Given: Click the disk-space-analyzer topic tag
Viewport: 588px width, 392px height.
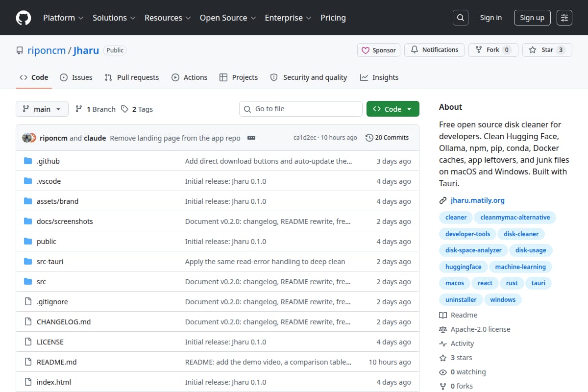Looking at the screenshot, I should point(473,250).
